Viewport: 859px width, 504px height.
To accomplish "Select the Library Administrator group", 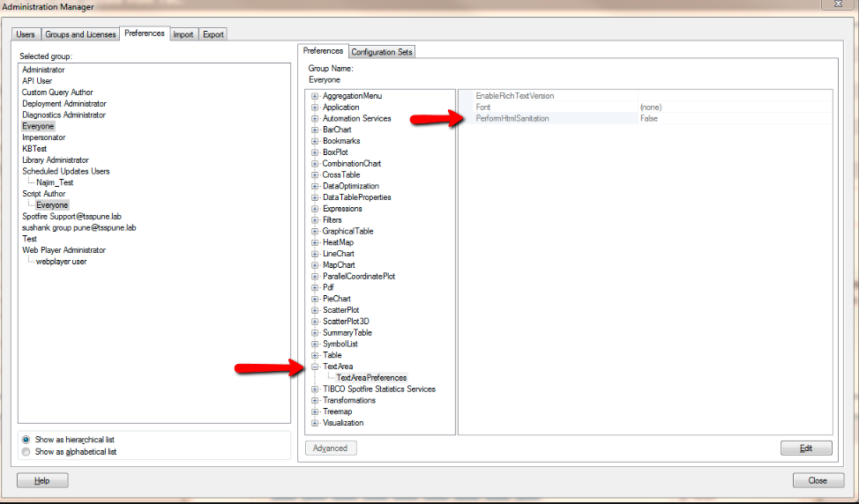I will (56, 160).
